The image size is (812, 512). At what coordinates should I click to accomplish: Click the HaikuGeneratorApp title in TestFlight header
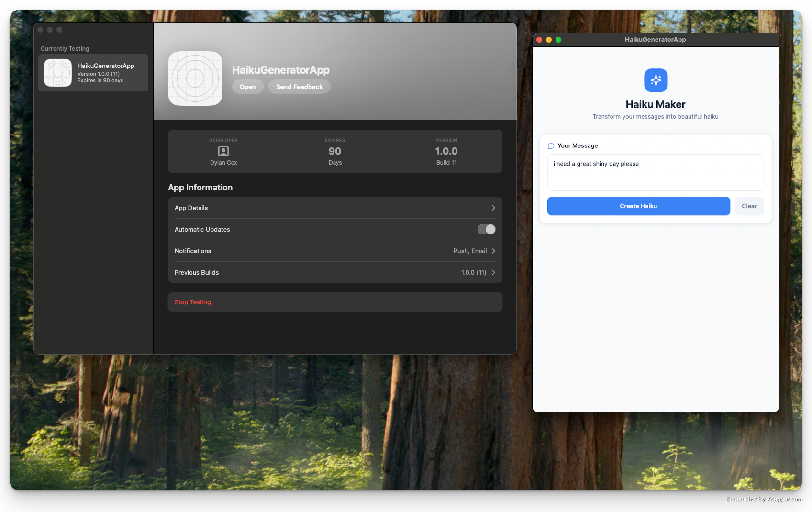281,70
